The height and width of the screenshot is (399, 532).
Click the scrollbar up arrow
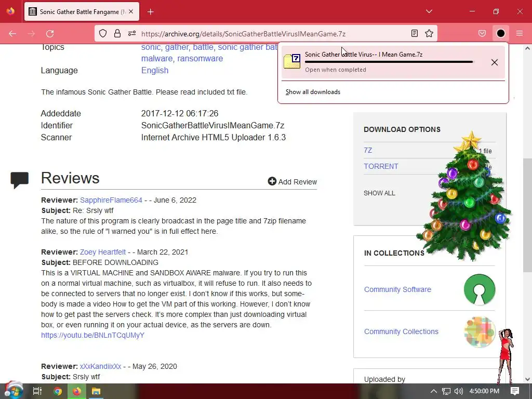pos(528,48)
